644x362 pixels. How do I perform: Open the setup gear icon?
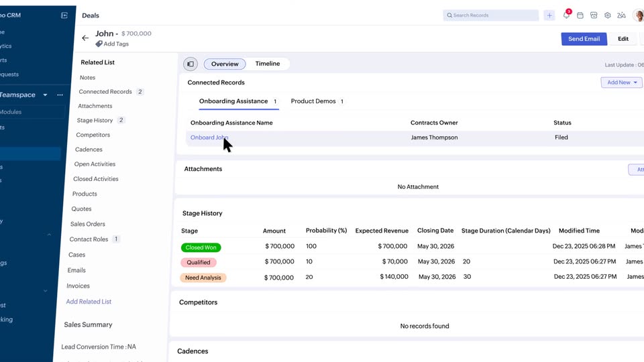pyautogui.click(x=608, y=15)
